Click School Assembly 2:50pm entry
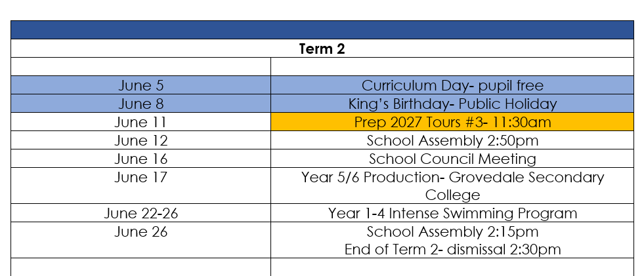This screenshot has width=644, height=276. (452, 140)
